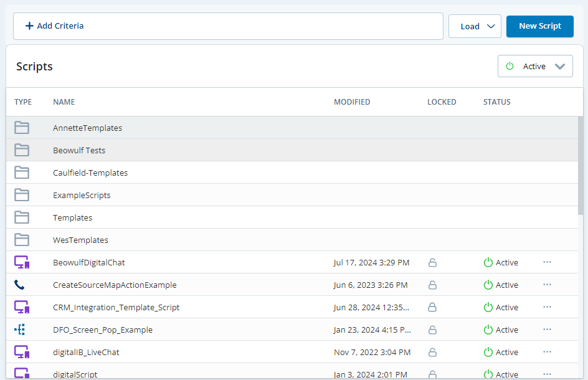This screenshot has height=380, width=588.
Task: Toggle Active status of CreateSourceMapActionExample
Action: tap(488, 285)
